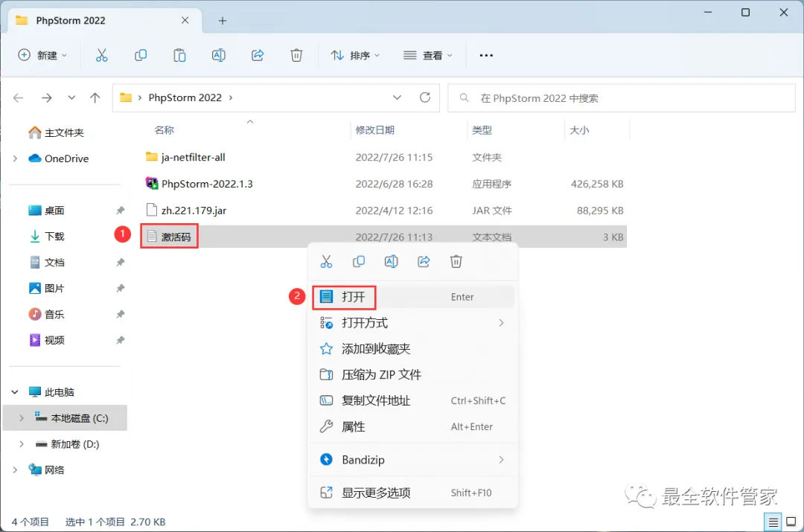Click PhpStorm 2022 in the address breadcrumb

[x=185, y=98]
